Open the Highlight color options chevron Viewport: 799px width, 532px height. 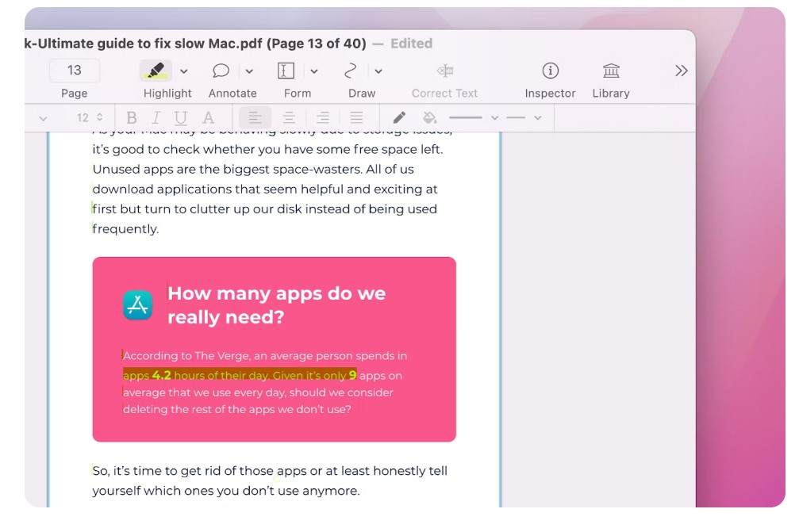click(184, 71)
